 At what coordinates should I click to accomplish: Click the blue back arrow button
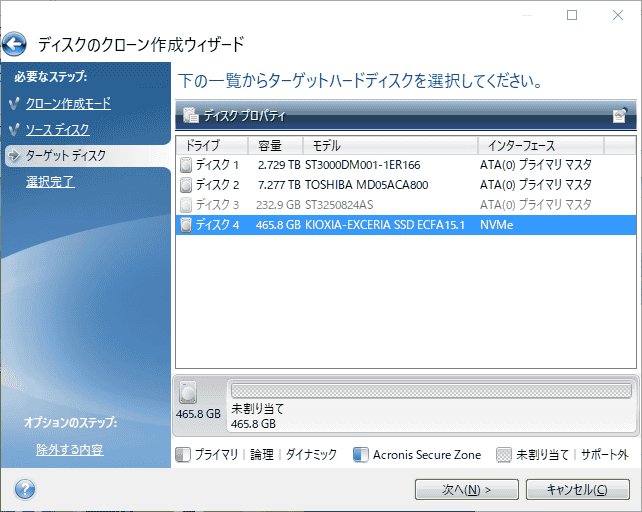pyautogui.click(x=14, y=44)
